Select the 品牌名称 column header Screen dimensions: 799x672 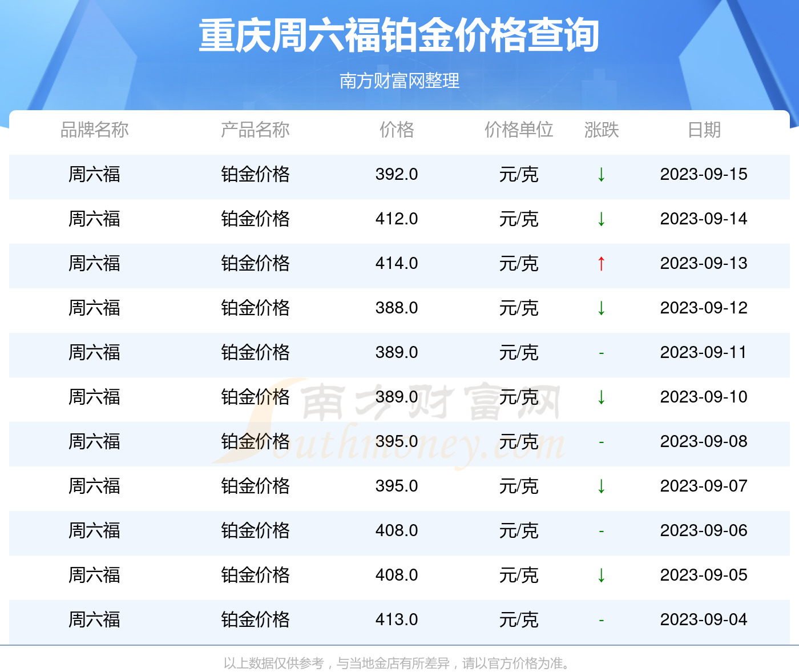point(94,130)
